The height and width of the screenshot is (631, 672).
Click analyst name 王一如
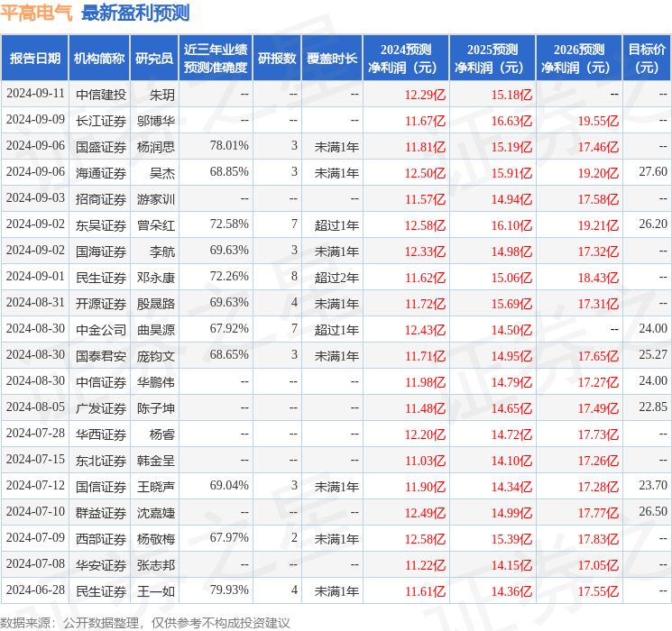(x=156, y=591)
